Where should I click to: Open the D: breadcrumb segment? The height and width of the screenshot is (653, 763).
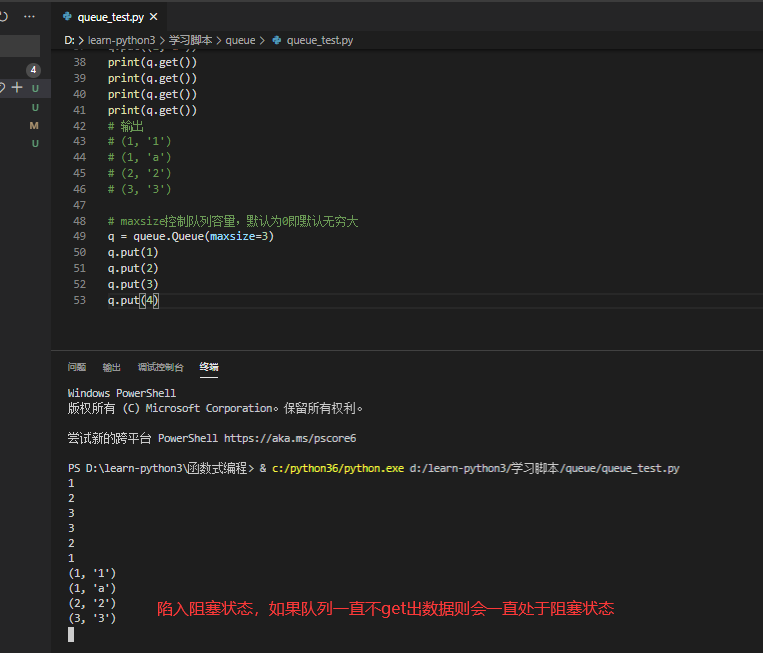(69, 40)
